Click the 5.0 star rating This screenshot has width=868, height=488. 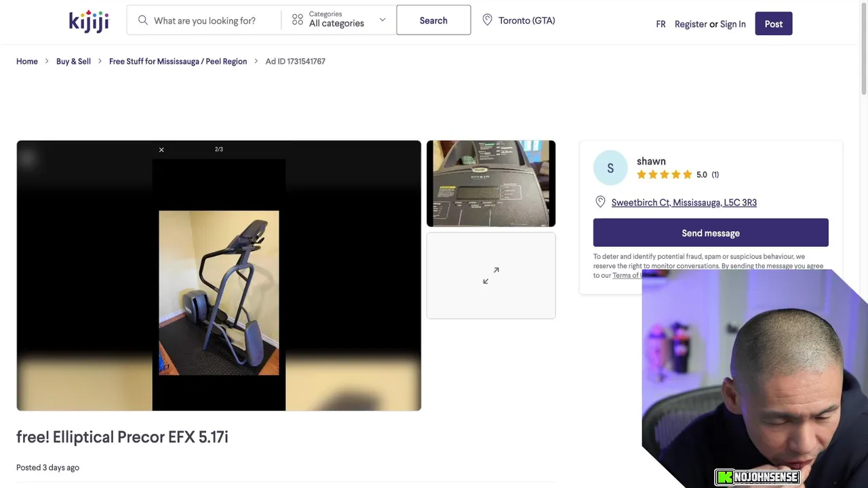click(x=677, y=175)
